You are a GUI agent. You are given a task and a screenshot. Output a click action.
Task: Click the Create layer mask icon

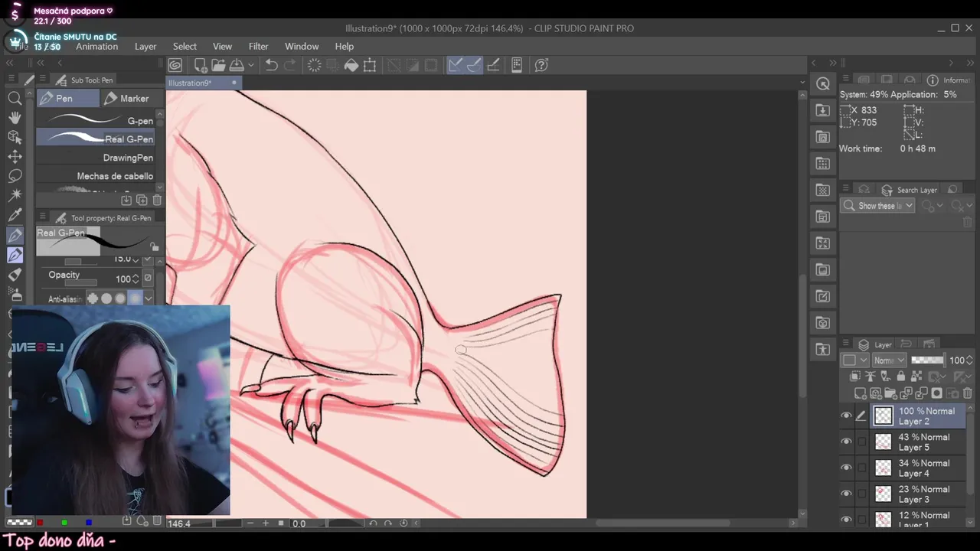[x=936, y=393]
